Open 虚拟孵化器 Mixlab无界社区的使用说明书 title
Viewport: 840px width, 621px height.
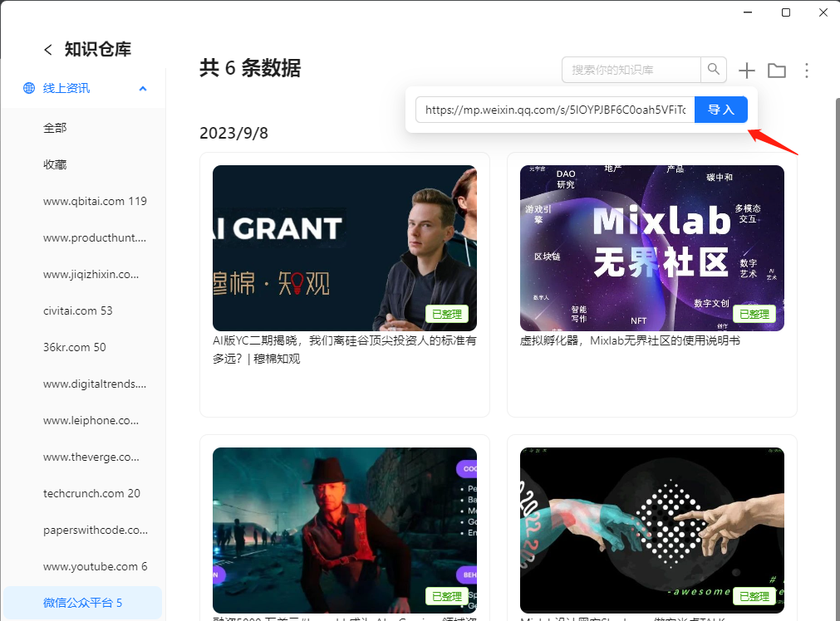[630, 340]
